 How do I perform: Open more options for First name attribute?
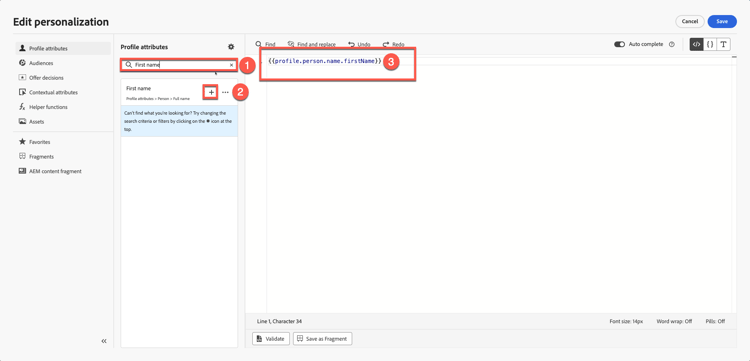pyautogui.click(x=225, y=92)
